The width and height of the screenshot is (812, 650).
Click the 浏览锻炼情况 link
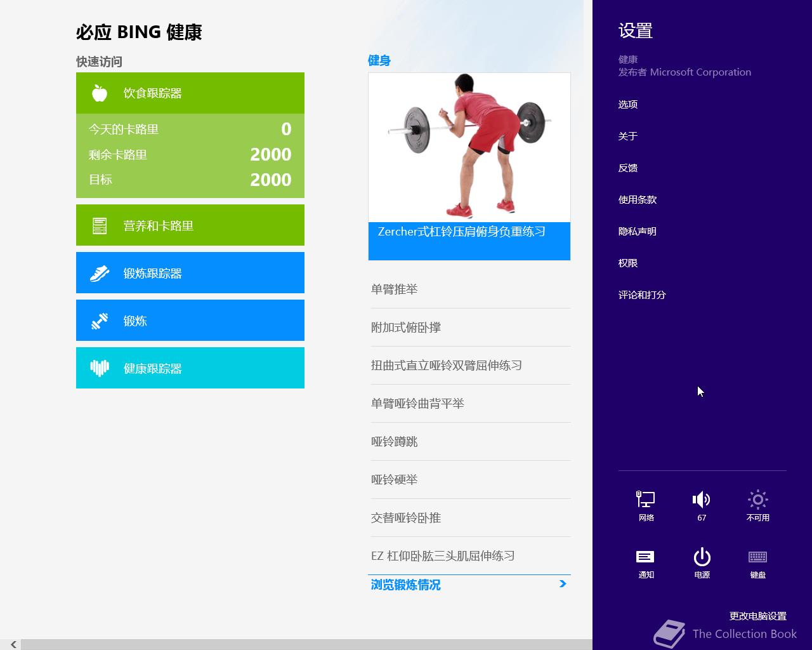point(406,585)
